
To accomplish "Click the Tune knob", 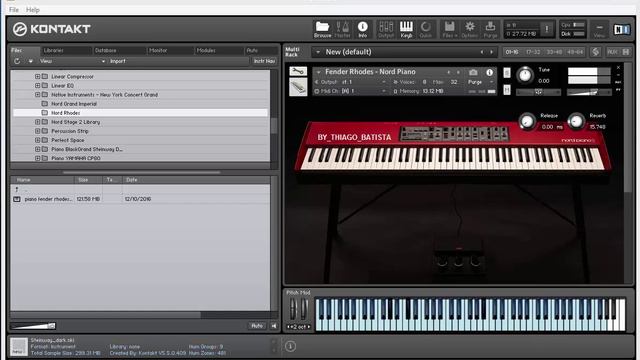I will point(525,75).
